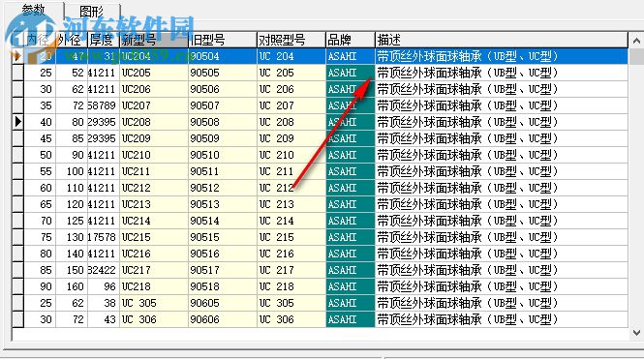Click scrollbar up arrow of the table
This screenshot has height=359, width=644.
[x=636, y=41]
